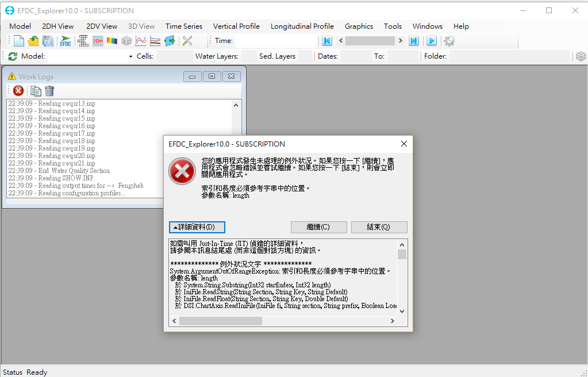Click the log line "Reading cwqsr13.inp"

[52, 103]
